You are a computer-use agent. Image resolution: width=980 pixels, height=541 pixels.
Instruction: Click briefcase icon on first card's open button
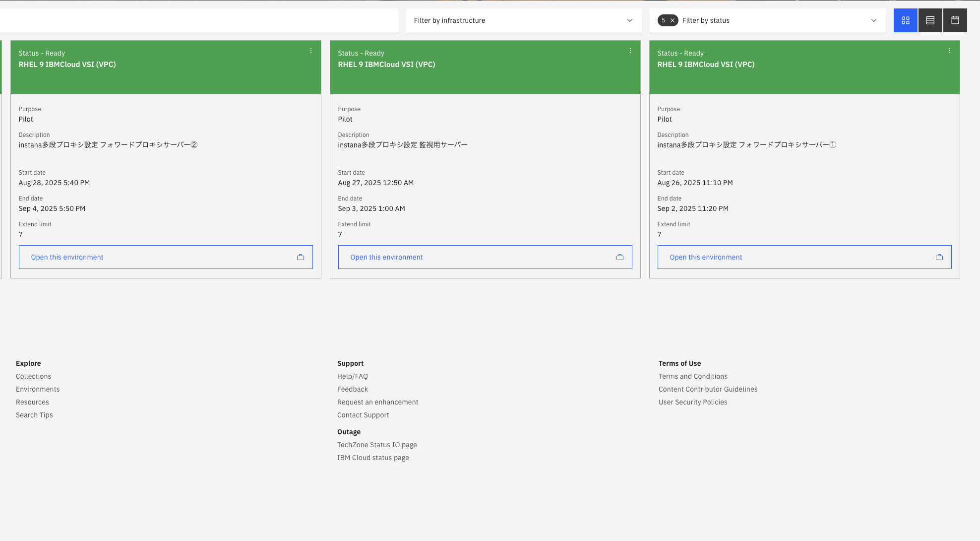301,257
